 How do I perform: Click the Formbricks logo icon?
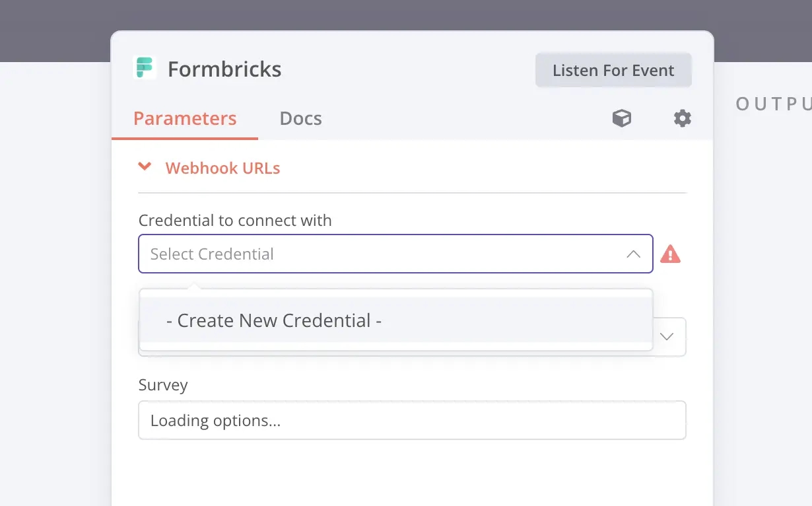(x=145, y=68)
